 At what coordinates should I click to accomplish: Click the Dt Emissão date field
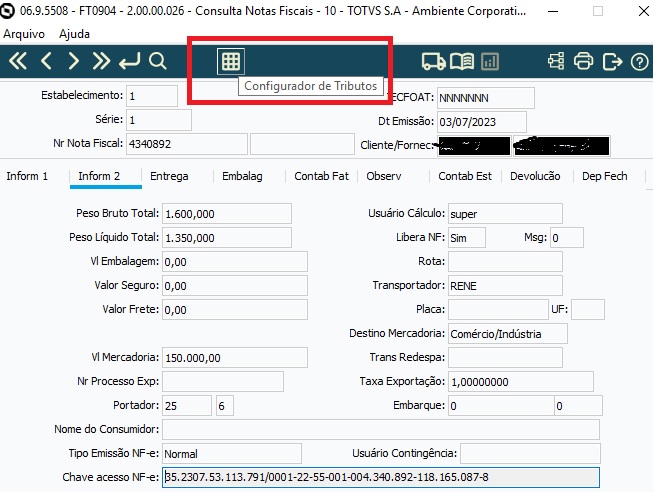[x=481, y=122]
